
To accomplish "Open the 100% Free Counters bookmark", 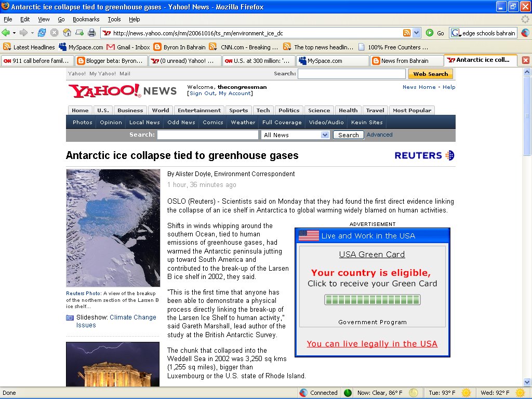I will [x=393, y=47].
